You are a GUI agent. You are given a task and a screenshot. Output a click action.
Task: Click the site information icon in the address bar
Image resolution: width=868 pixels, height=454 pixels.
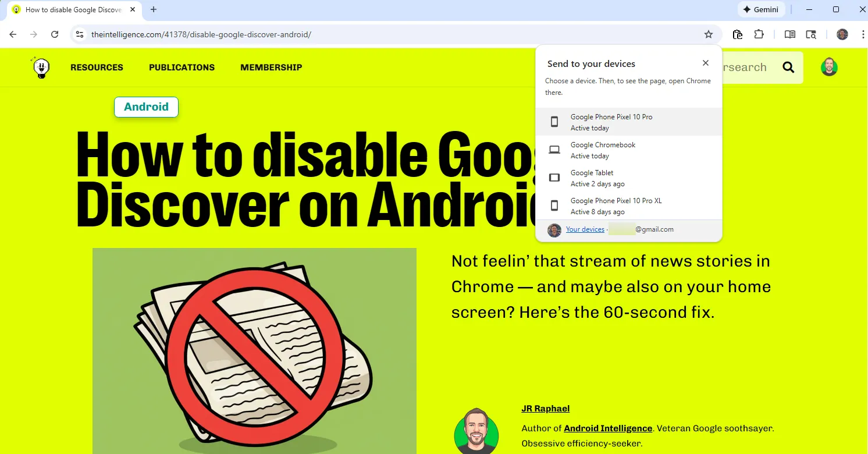(x=79, y=34)
